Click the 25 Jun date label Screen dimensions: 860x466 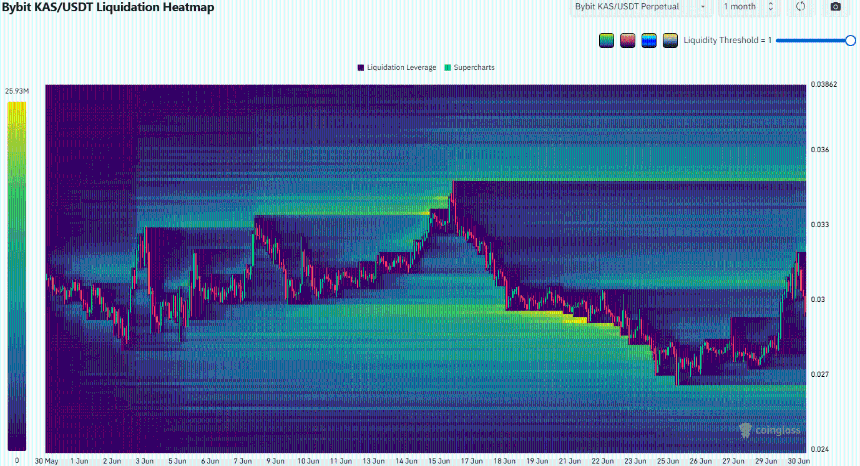point(668,461)
